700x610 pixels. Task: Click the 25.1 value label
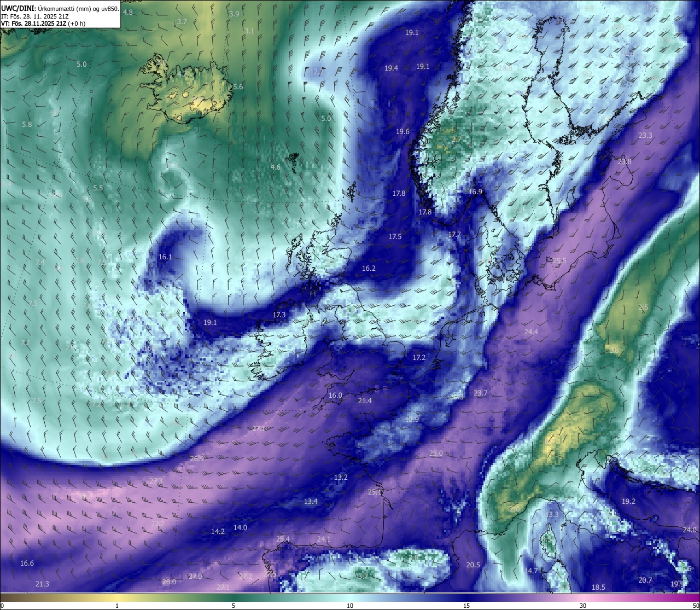click(375, 492)
